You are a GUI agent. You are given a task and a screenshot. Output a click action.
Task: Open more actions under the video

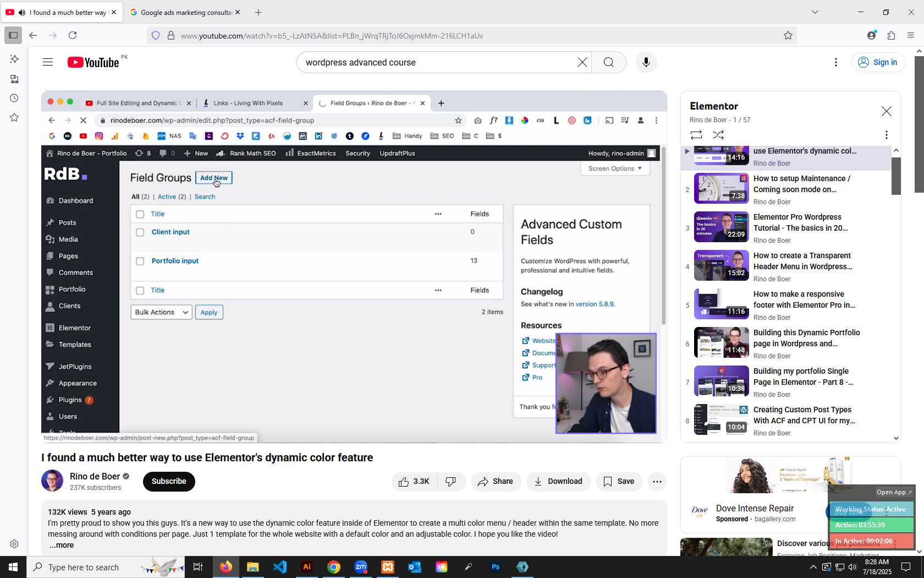coord(657,482)
